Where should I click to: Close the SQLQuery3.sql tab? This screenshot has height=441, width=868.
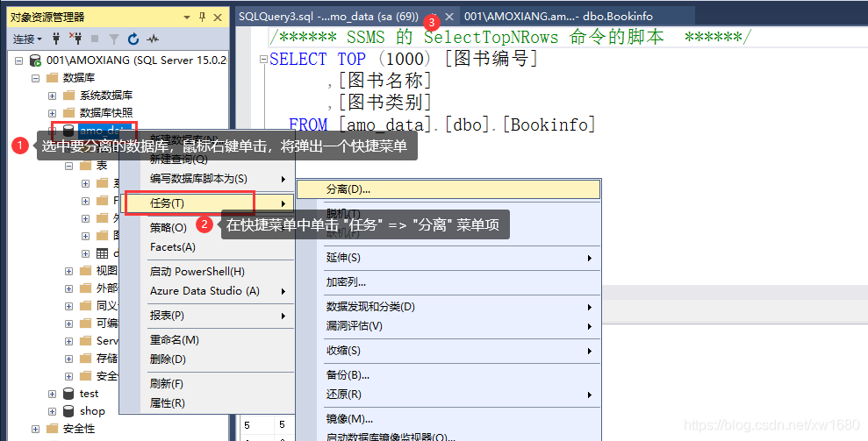[x=449, y=17]
